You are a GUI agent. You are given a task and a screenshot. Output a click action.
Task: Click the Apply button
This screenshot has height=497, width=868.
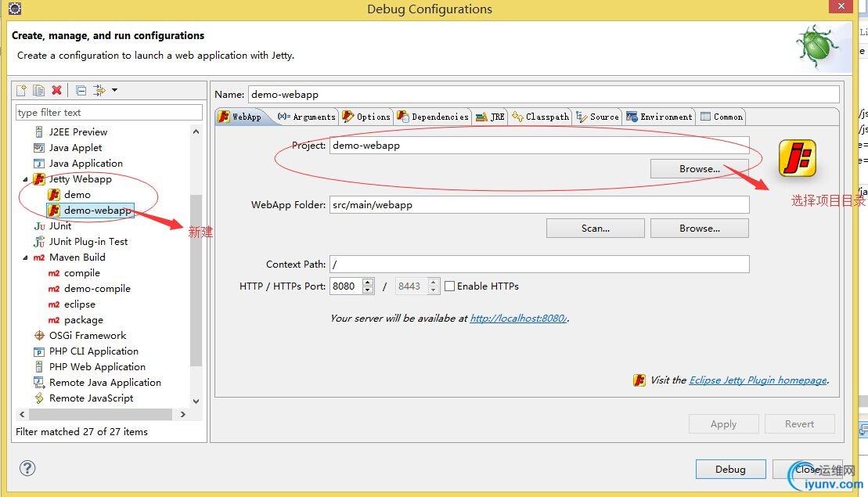(x=723, y=424)
